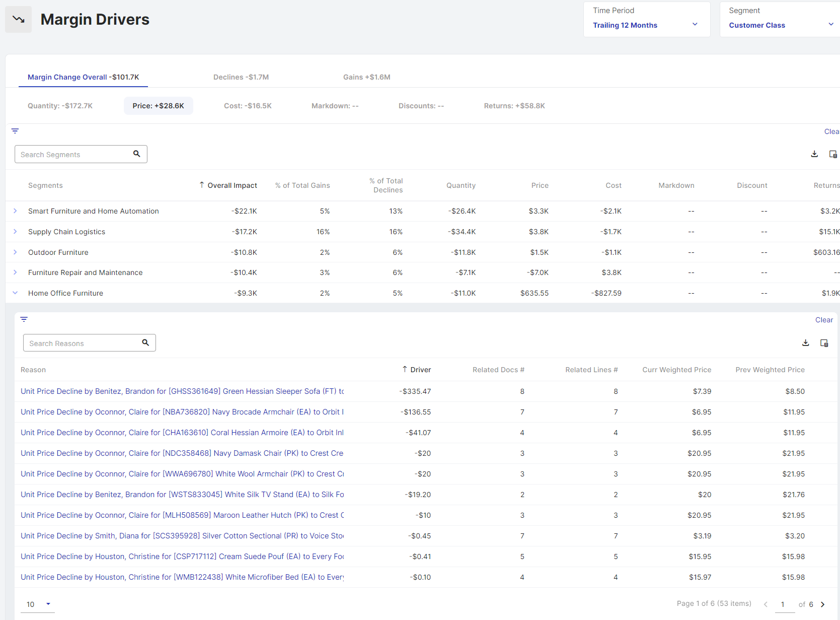The image size is (840, 620).
Task: Change rows per page dropdown
Action: [39, 604]
